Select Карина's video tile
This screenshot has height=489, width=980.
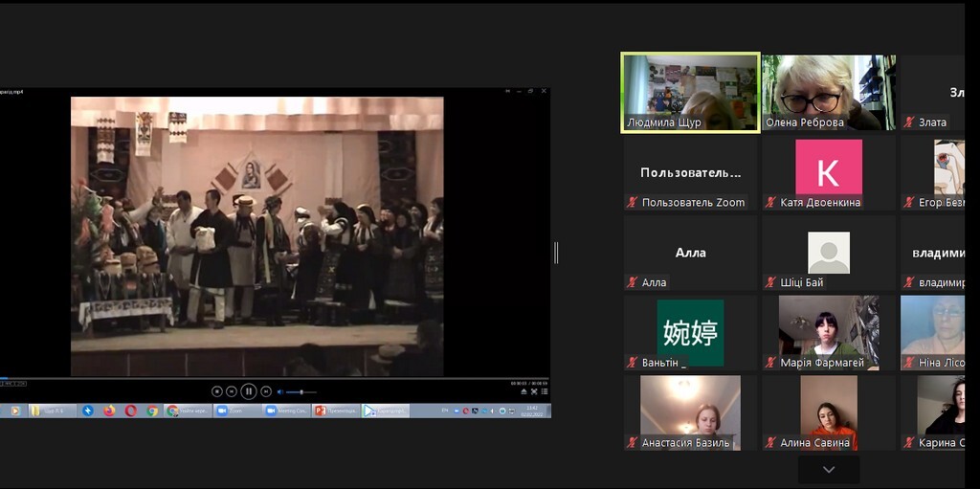point(932,412)
